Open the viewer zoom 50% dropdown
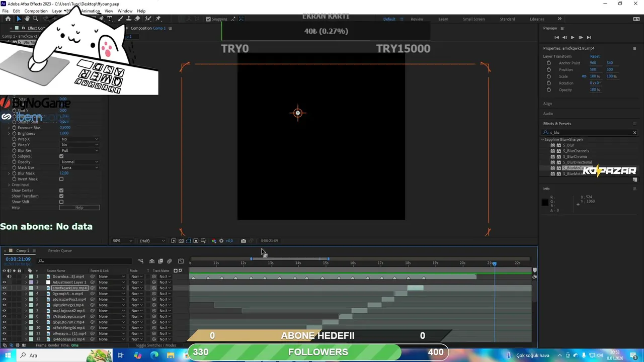Screen dimensions: 644x362 [122, 241]
